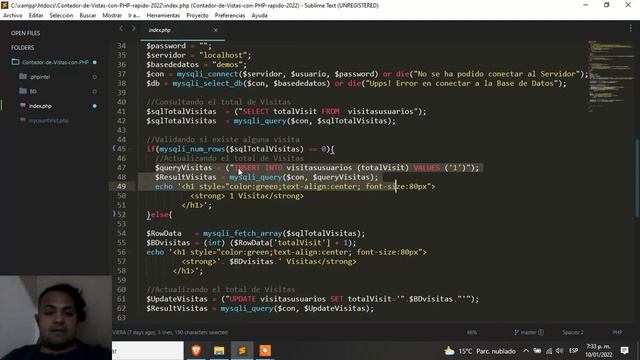
Task: Open index.php in the sidebar
Action: (x=40, y=106)
